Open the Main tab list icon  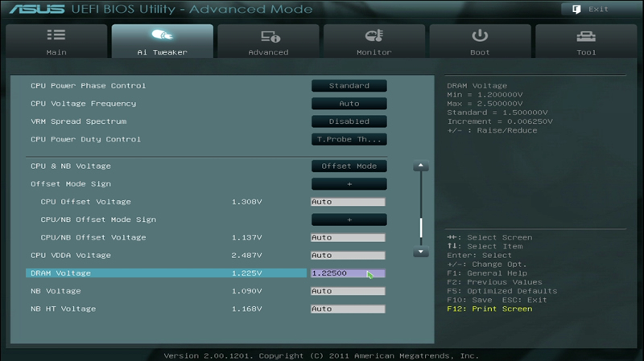click(x=56, y=35)
